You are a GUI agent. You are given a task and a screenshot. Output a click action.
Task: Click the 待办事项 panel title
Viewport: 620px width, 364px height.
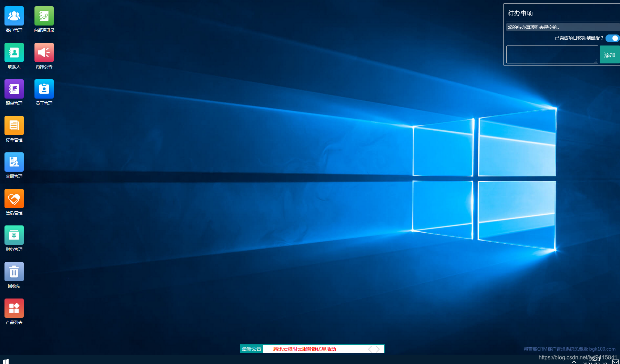point(520,13)
